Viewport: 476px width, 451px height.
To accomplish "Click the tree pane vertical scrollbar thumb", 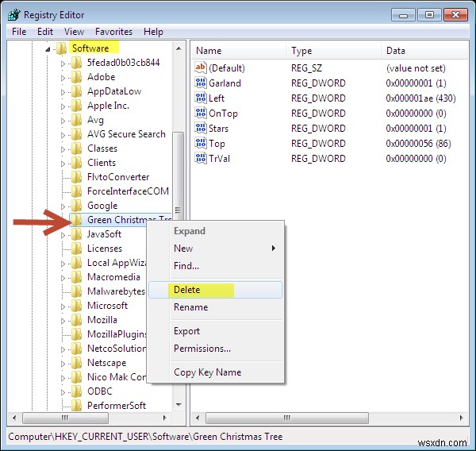I will (178, 176).
